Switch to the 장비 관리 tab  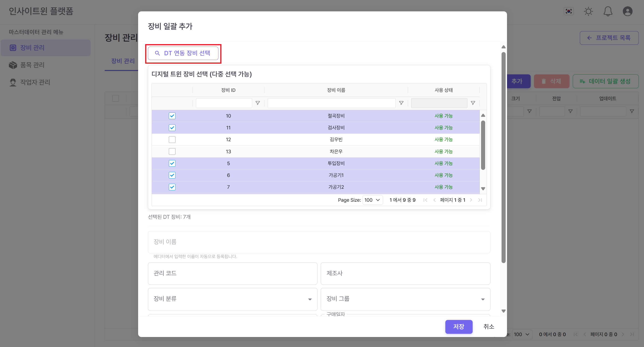(122, 61)
